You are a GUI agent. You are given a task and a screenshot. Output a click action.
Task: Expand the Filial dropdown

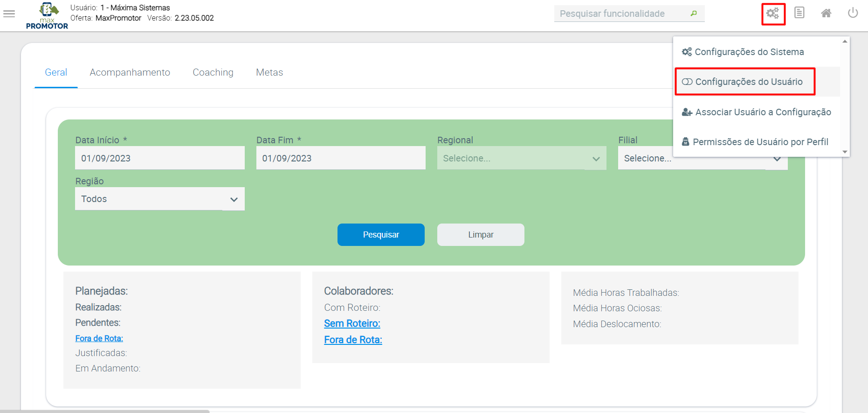coord(776,159)
